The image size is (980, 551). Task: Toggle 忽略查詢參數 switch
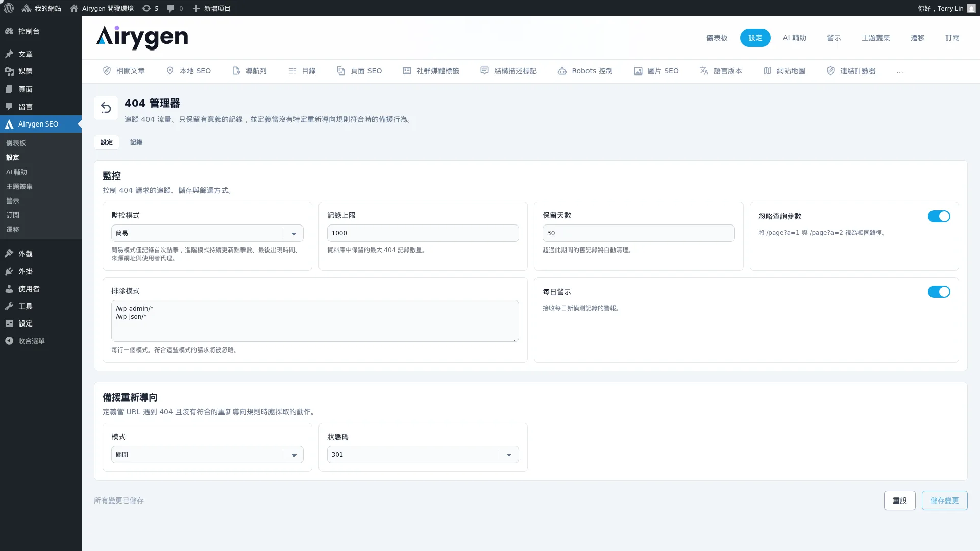click(x=939, y=216)
